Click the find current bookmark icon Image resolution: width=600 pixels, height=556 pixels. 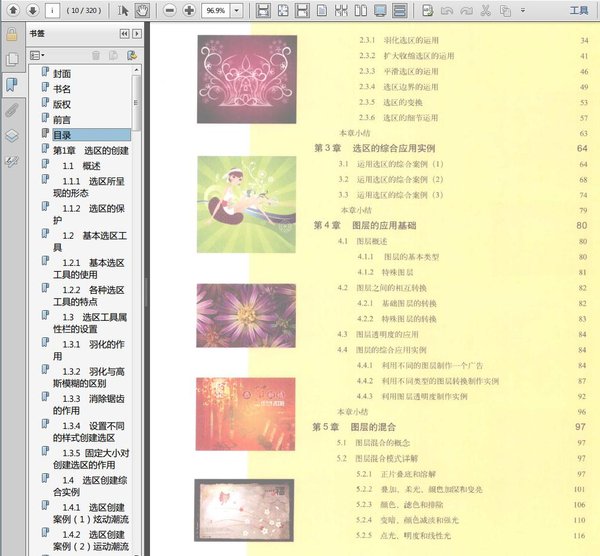(x=132, y=56)
